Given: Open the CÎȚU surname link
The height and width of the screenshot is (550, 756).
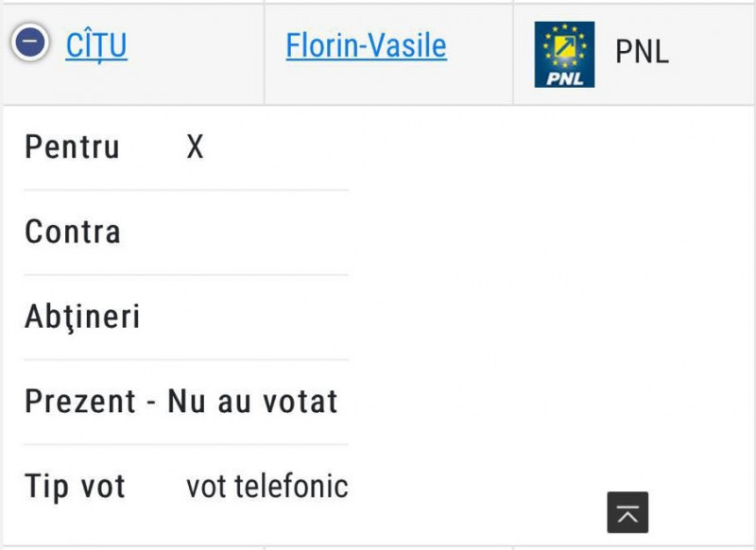Looking at the screenshot, I should 96,46.
